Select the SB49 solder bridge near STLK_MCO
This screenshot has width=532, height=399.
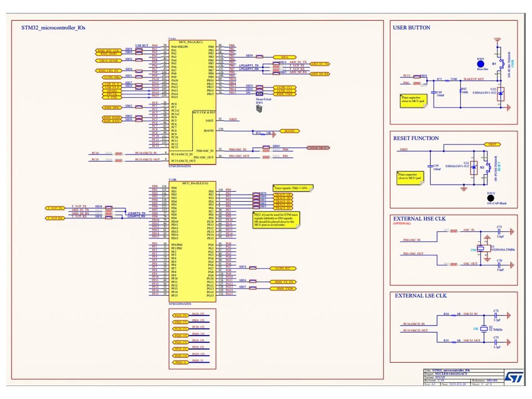click(267, 147)
